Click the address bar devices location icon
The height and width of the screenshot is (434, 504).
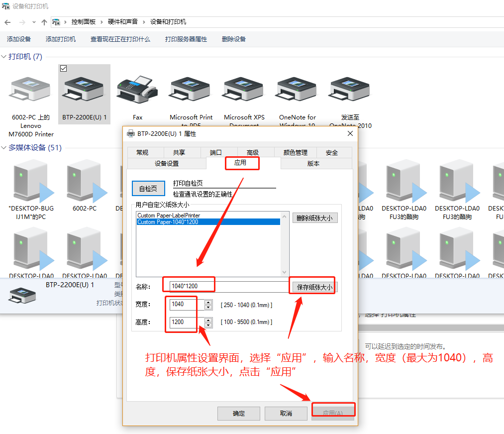tap(56, 22)
